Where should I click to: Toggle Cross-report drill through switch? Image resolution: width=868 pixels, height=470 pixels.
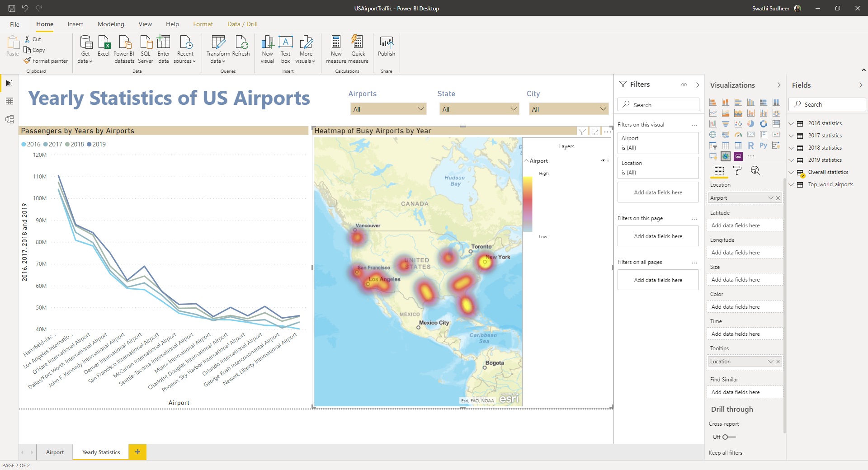tap(729, 437)
